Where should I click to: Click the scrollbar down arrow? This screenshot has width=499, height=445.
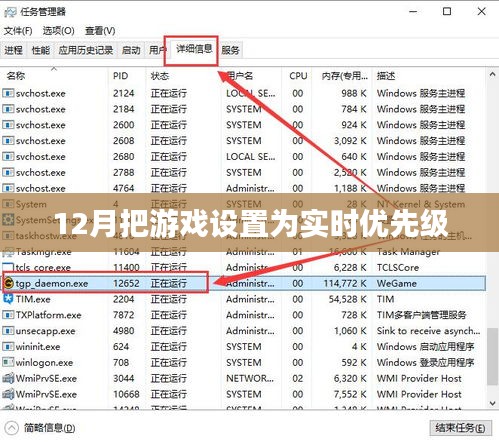(x=492, y=403)
